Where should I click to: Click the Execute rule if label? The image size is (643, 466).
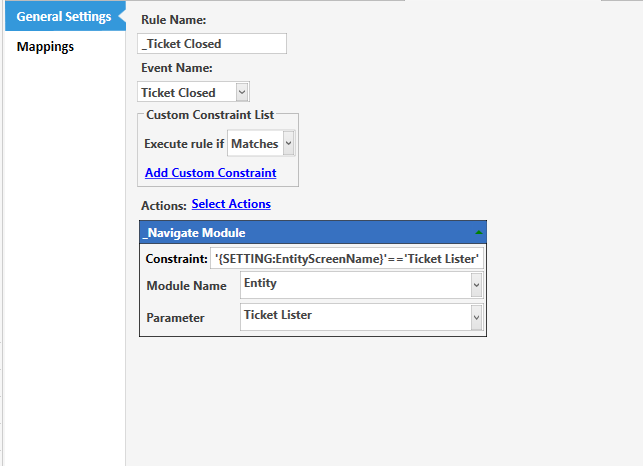click(x=184, y=144)
